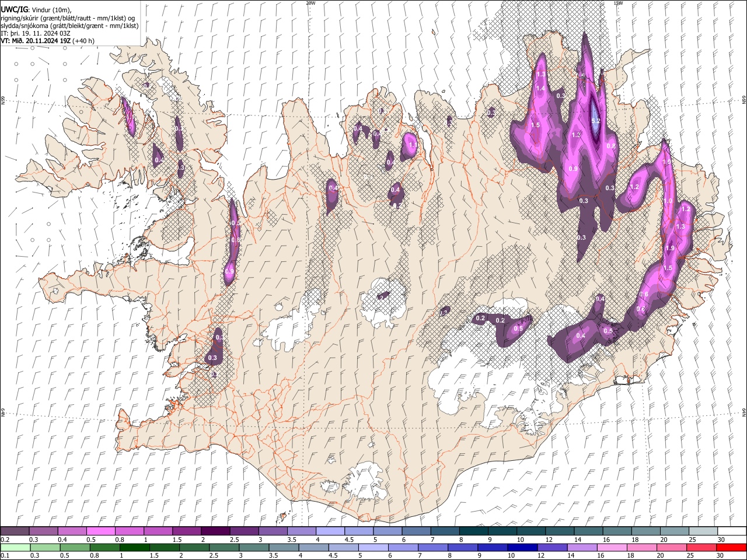
Task: Click the "IT: þri. 19. 11. 2024 03Z" init time
Action: [x=36, y=33]
